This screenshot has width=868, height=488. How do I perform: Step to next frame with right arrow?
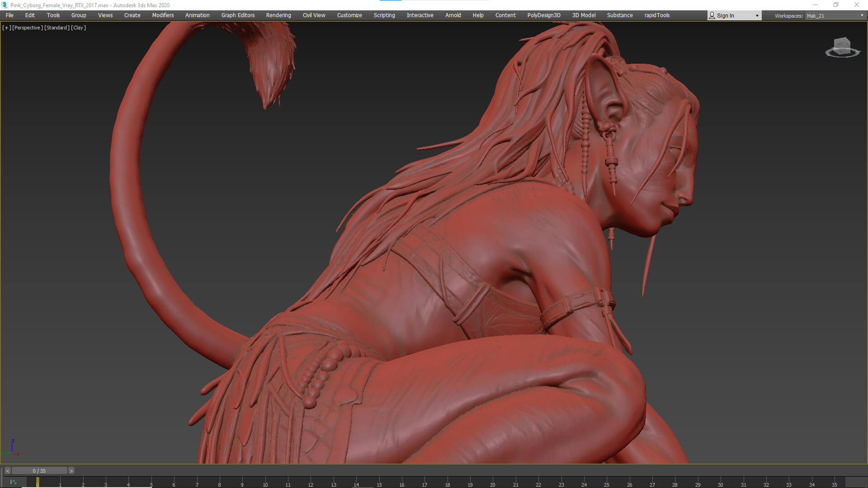click(x=71, y=471)
